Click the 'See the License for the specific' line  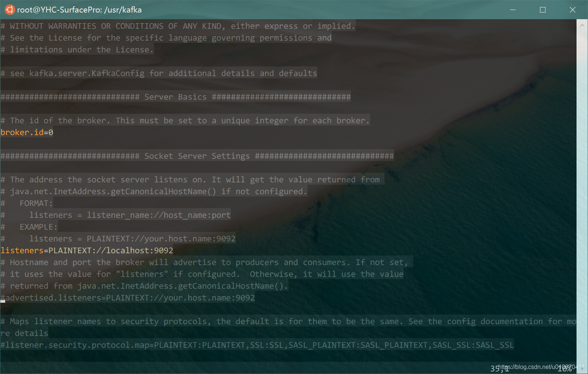(166, 38)
